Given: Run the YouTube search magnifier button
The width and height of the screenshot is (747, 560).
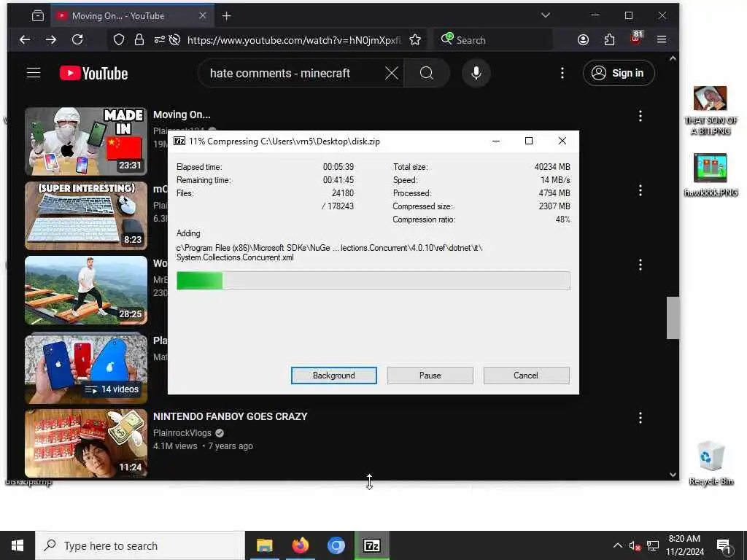Looking at the screenshot, I should pos(427,74).
